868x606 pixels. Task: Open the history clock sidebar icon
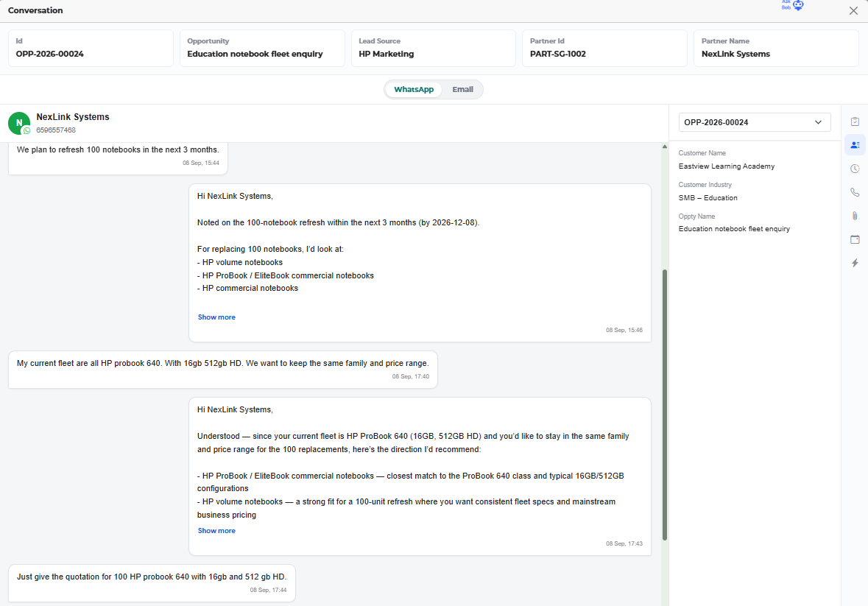(855, 169)
